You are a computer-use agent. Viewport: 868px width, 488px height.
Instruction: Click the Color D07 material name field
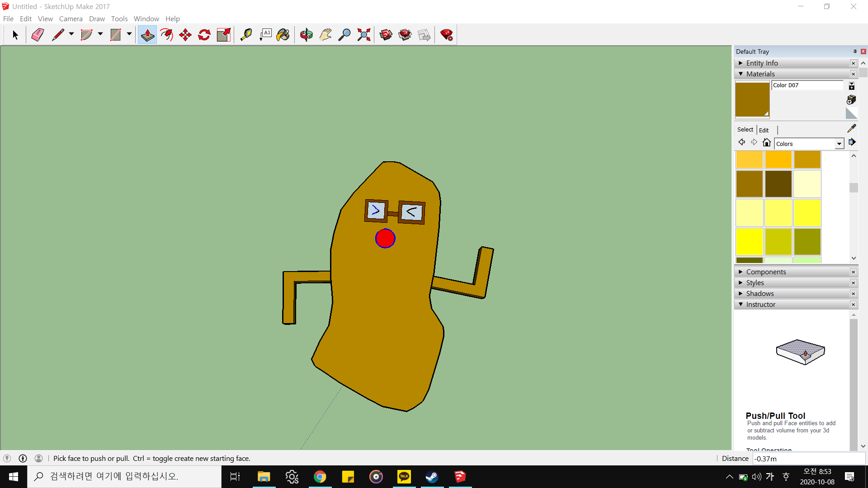point(807,85)
